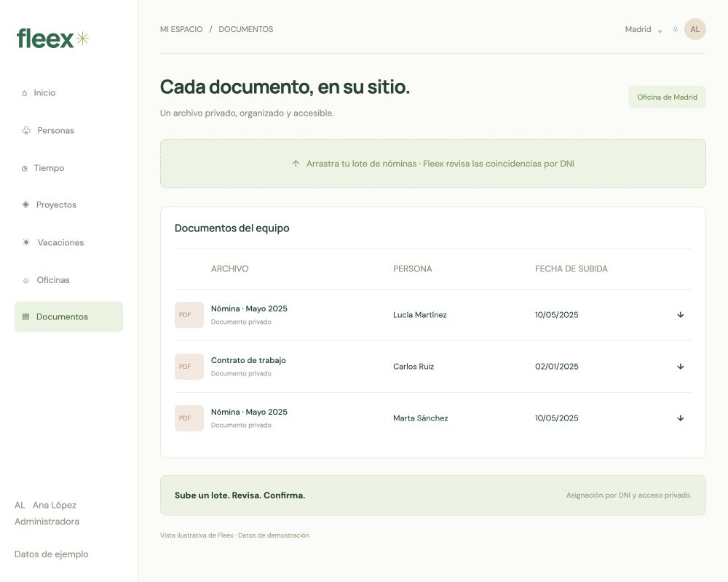Open the Contrato de trabajo file name

pyautogui.click(x=248, y=360)
